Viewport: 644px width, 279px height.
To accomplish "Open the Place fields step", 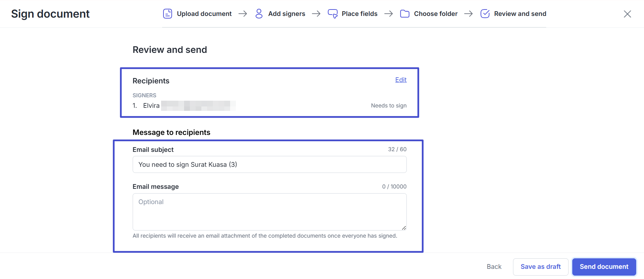I will click(359, 14).
